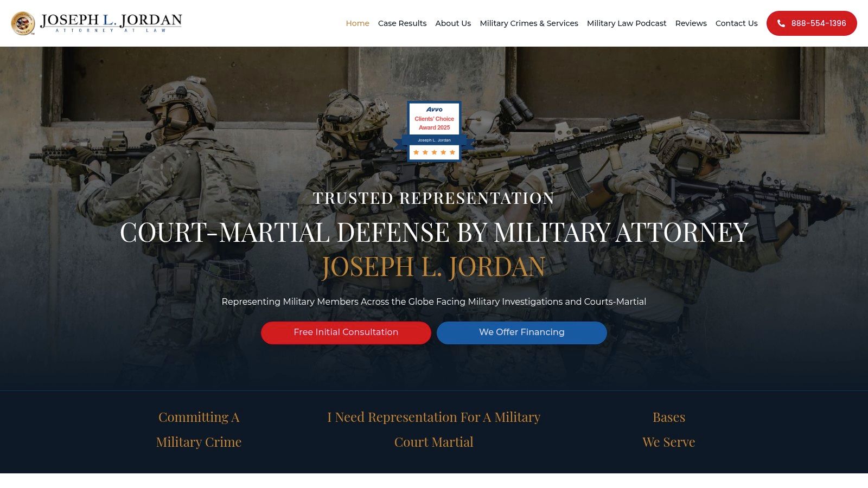Image resolution: width=868 pixels, height=488 pixels.
Task: Click the gold Joseph L. Jordan hero heading
Action: pos(433,267)
